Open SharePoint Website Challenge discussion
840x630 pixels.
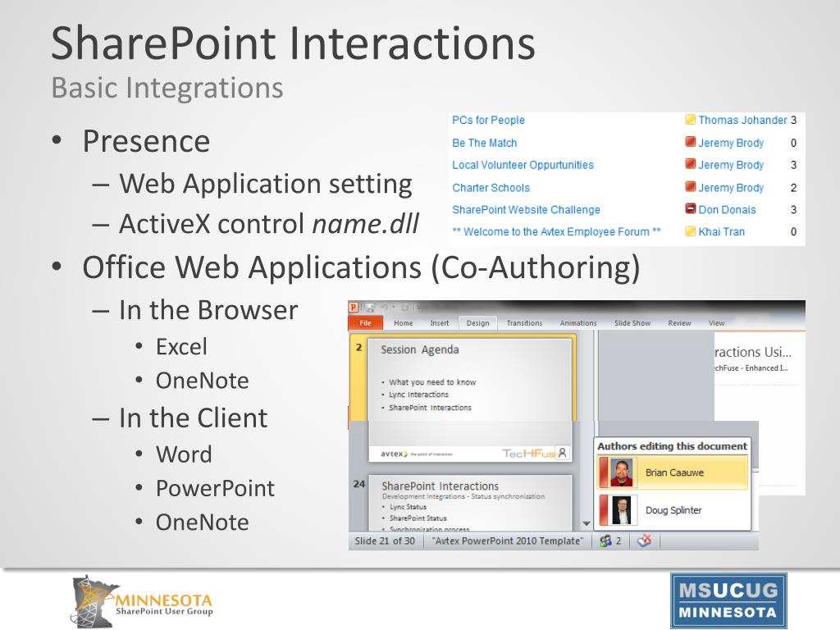[526, 209]
